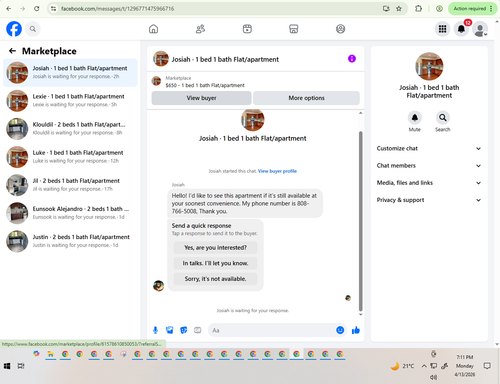500x384 pixels.
Task: Reload the page in browser
Action: (37, 9)
